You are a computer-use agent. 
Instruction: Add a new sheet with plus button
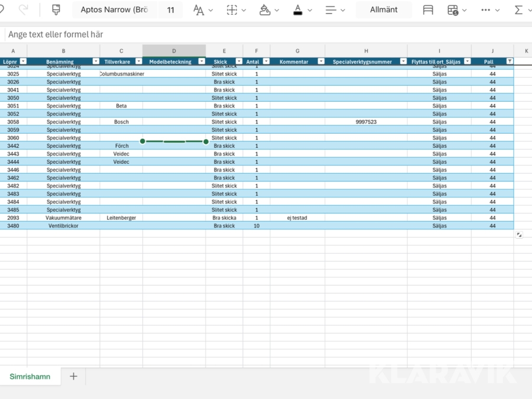click(x=73, y=377)
